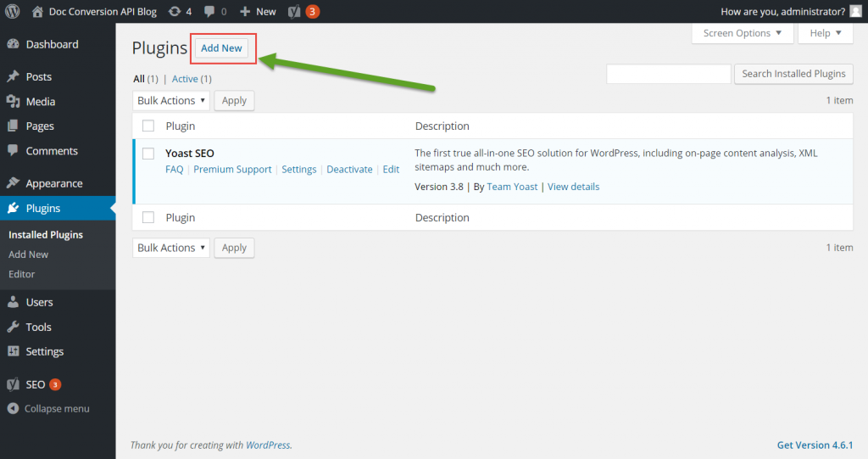868x459 pixels.
Task: Open the Settings menu in sidebar
Action: coord(45,351)
